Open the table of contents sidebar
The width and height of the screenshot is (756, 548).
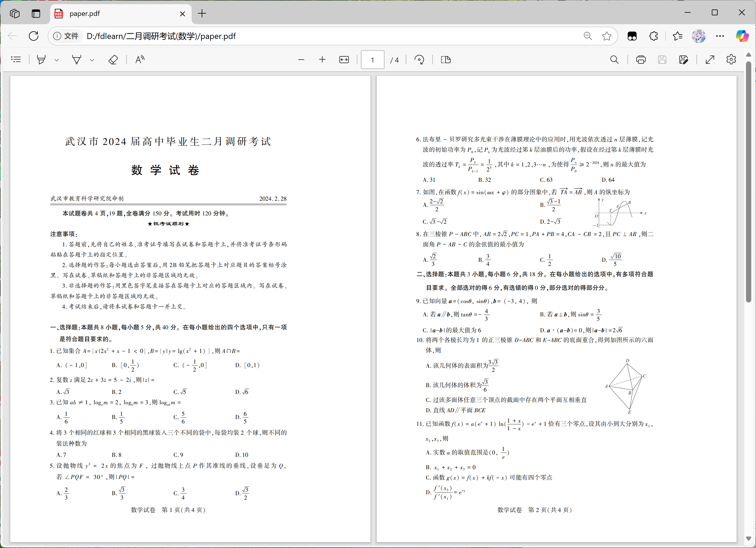coord(16,60)
